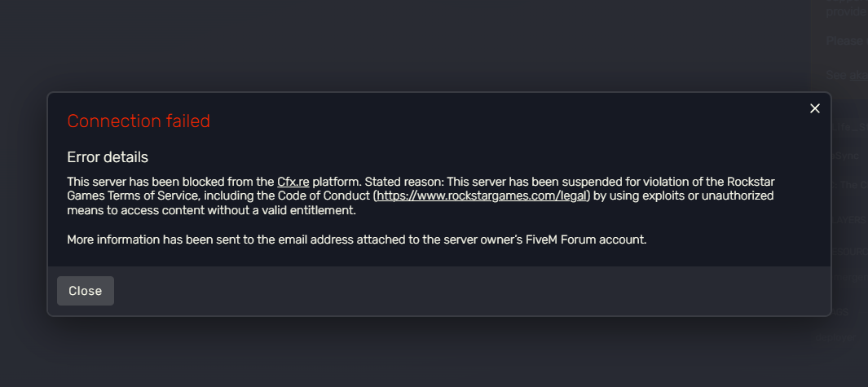Screen dimensions: 868x387
Task: Click the "Error details" heading
Action: point(108,157)
